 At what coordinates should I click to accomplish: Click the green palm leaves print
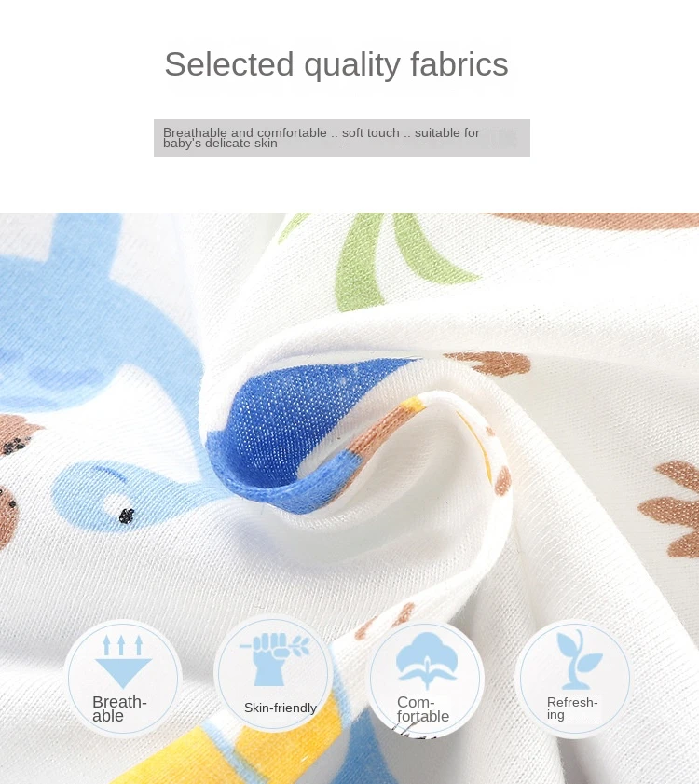click(380, 260)
